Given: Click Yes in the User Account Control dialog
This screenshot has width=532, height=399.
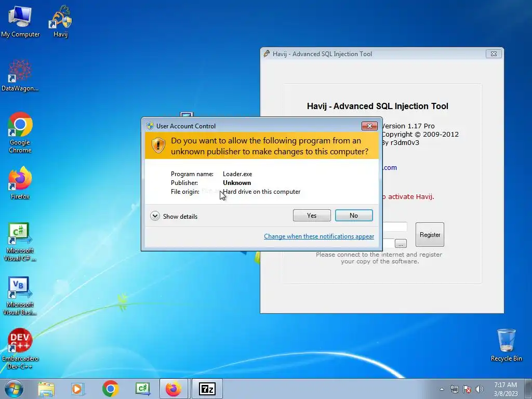Looking at the screenshot, I should tap(312, 216).
